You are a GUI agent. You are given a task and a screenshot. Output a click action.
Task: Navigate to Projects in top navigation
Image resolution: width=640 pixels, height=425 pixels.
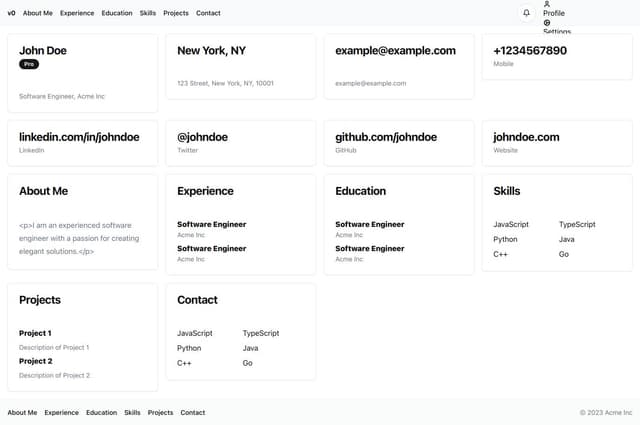[176, 13]
